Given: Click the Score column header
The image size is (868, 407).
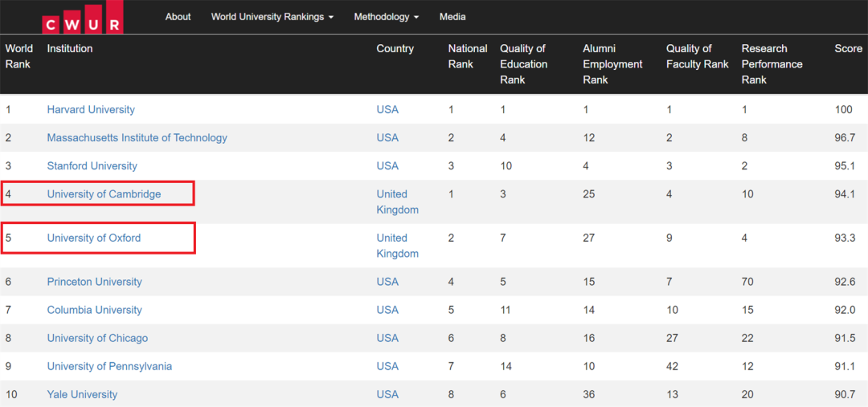Looking at the screenshot, I should tap(848, 49).
